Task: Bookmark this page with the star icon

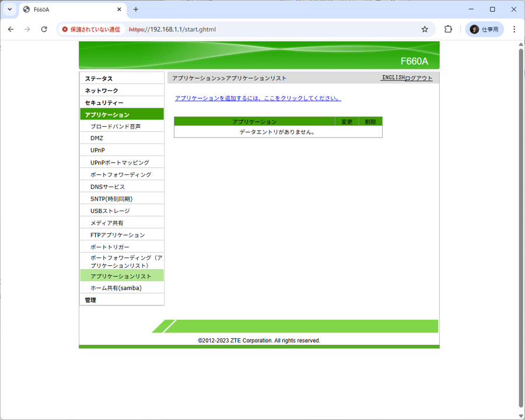Action: coord(425,29)
